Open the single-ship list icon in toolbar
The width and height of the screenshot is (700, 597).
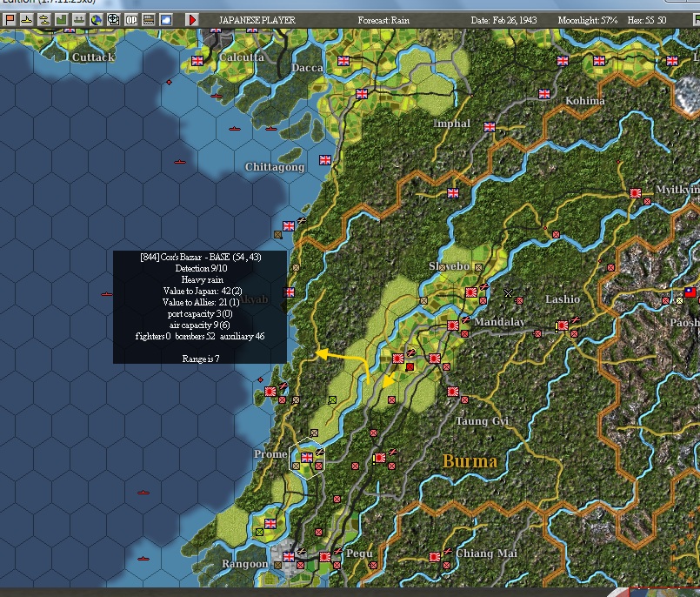click(27, 20)
